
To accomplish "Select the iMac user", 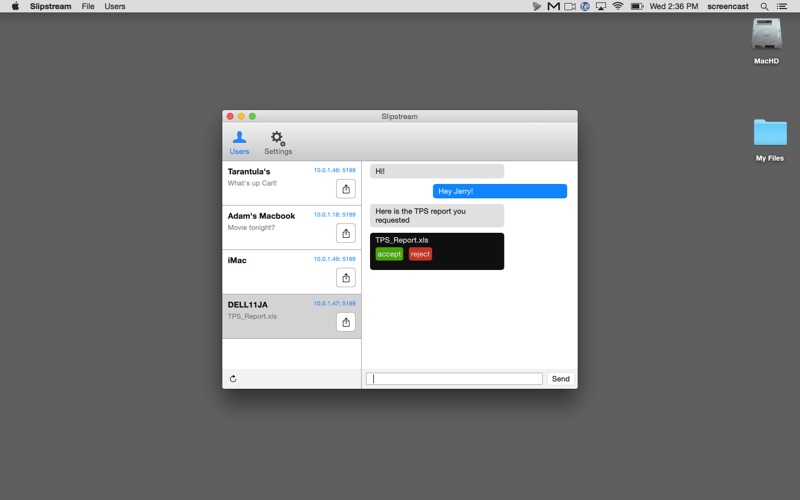I will click(292, 272).
